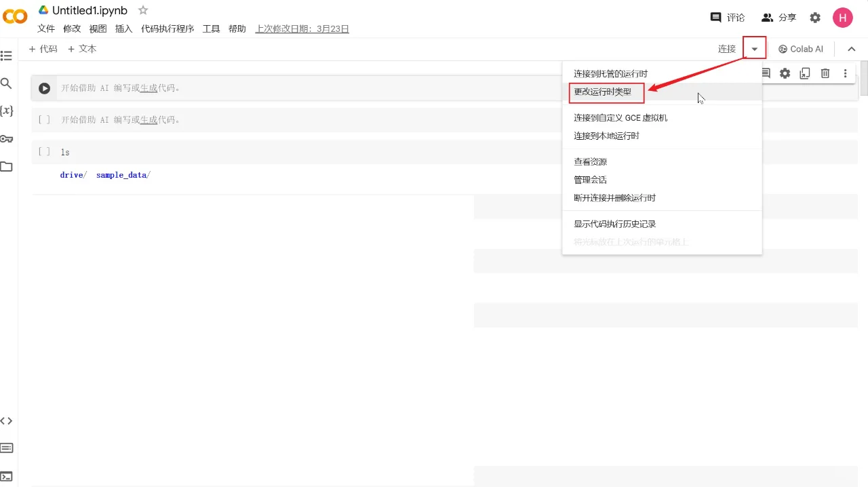Delete the cell using trash icon
The image size is (868, 487).
coord(825,73)
